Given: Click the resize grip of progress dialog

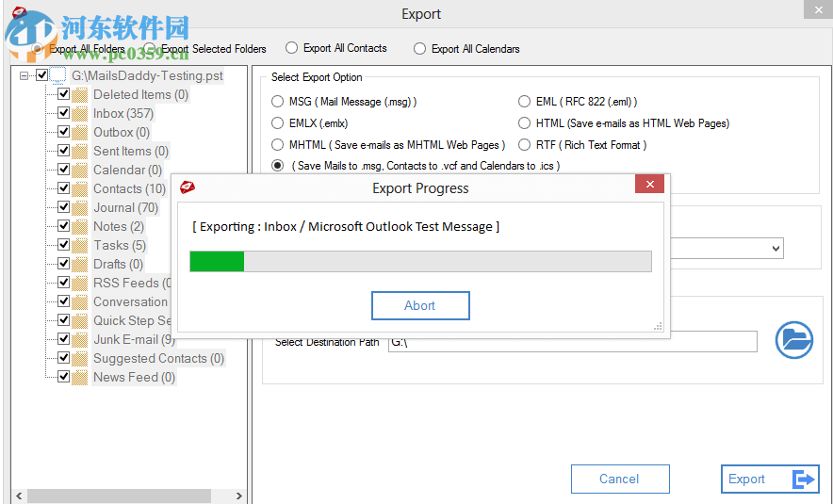Looking at the screenshot, I should pos(658,326).
